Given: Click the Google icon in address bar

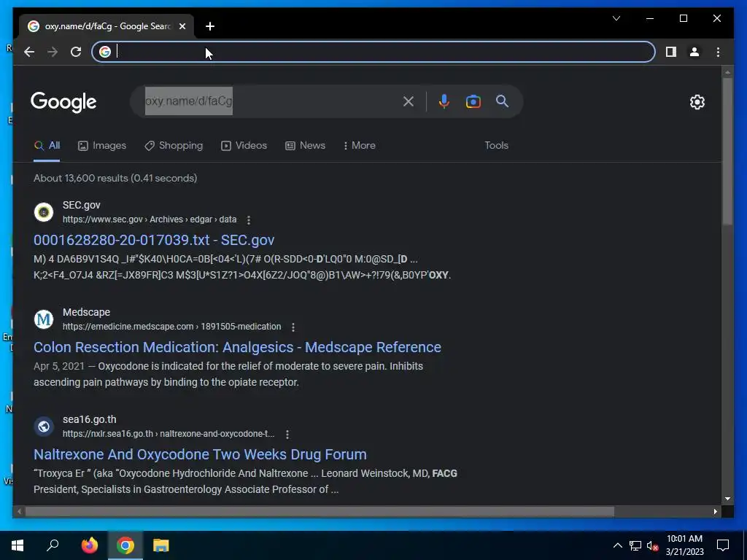Looking at the screenshot, I should 105,52.
